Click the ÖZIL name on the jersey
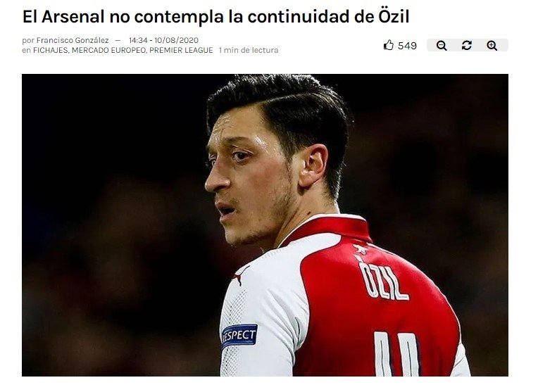 (383, 281)
